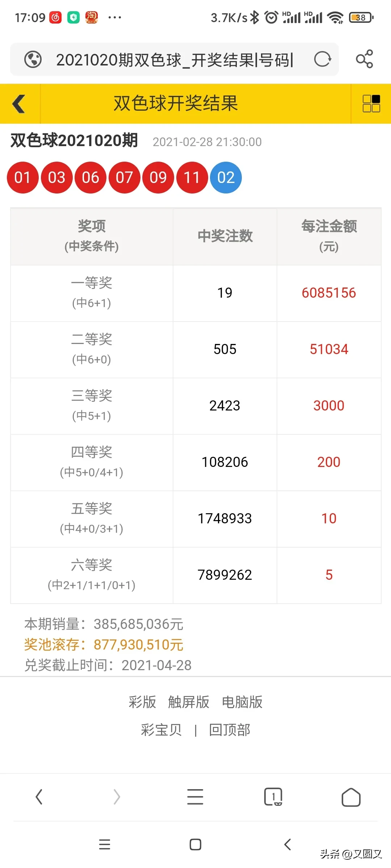Tap the URL address bar title
This screenshot has width=391, height=868.
[x=175, y=60]
